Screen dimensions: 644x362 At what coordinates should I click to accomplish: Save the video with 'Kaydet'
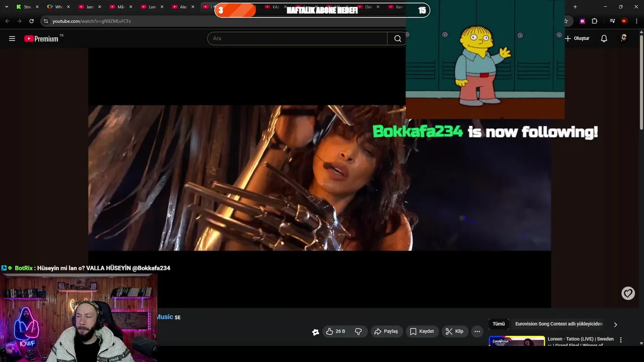click(x=422, y=331)
